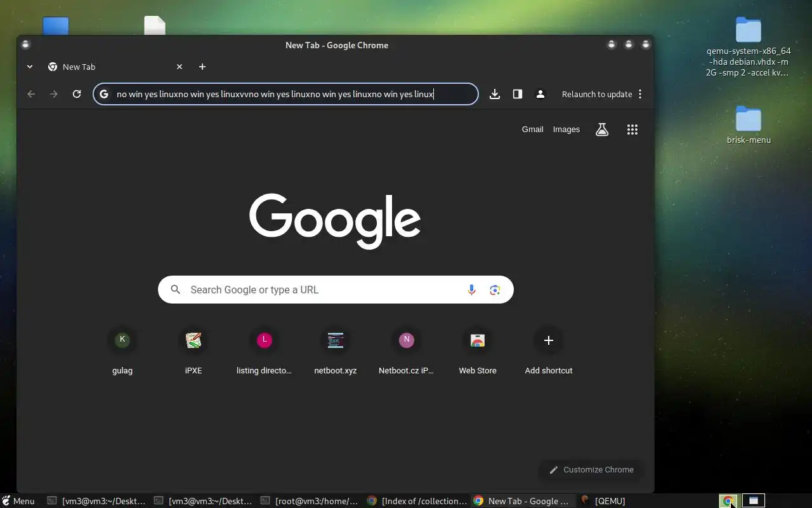Click the window menu button in title bar
This screenshot has height=508, width=812.
click(x=25, y=44)
